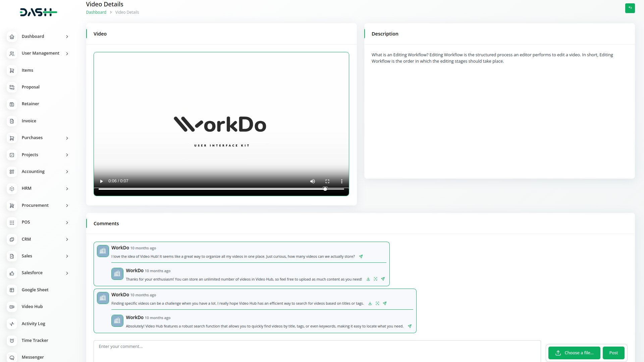Image resolution: width=644 pixels, height=362 pixels.
Task: Play the WorkDo video
Action: (x=101, y=181)
